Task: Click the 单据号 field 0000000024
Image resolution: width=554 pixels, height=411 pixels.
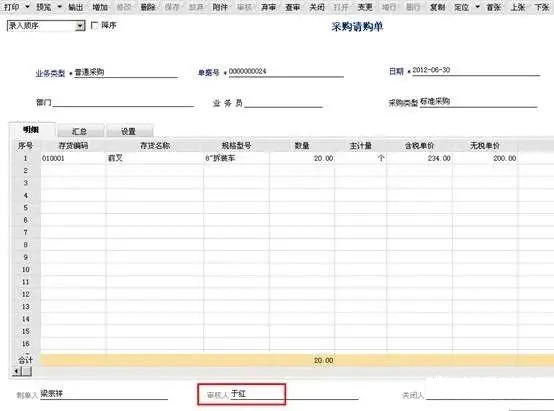Action: (x=286, y=72)
